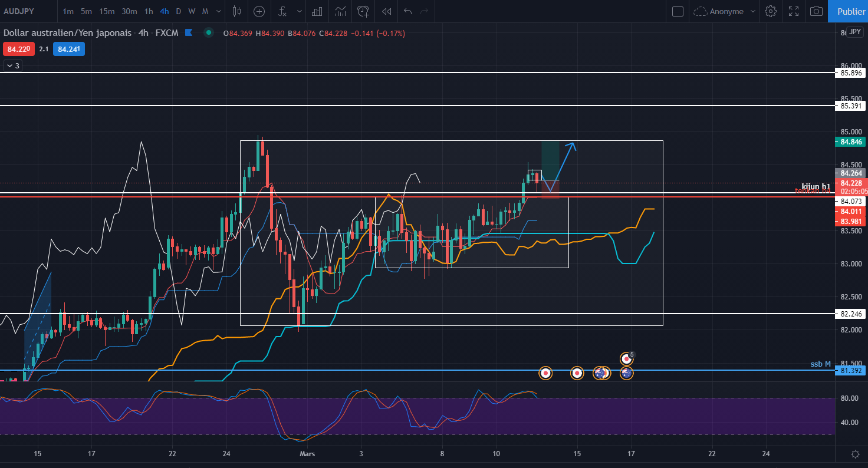
Task: Click the blue buy price 84.241 button
Action: [68, 49]
